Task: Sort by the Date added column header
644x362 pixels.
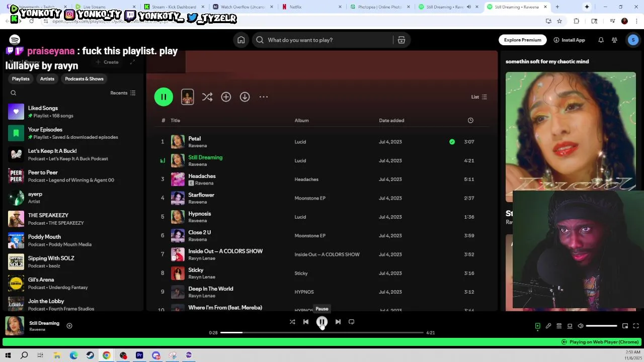Action: pyautogui.click(x=391, y=121)
